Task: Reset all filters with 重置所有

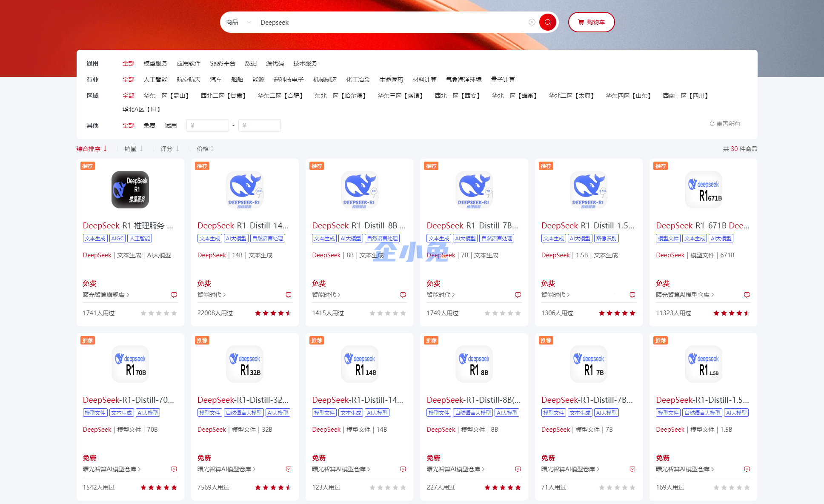Action: (x=725, y=124)
